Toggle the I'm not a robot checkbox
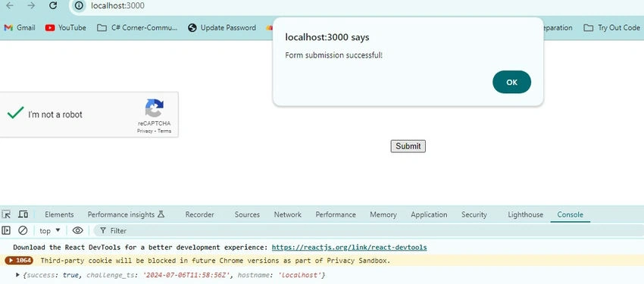 pos(16,113)
